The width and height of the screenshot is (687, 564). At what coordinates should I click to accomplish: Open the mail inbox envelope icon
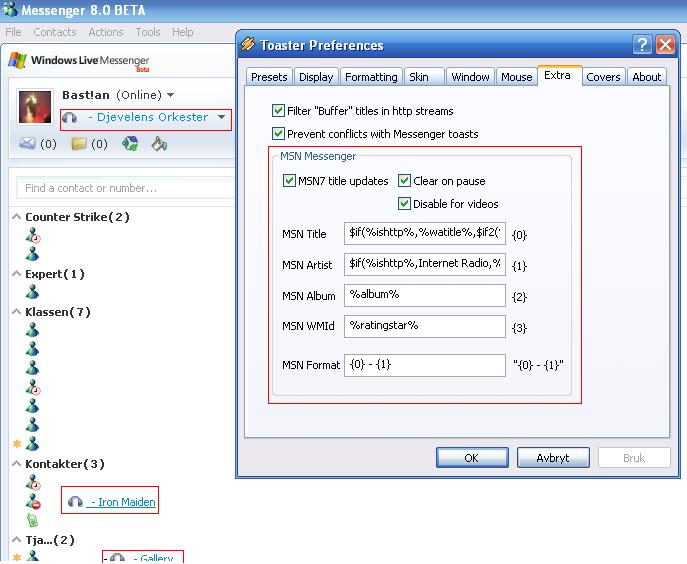click(x=27, y=143)
